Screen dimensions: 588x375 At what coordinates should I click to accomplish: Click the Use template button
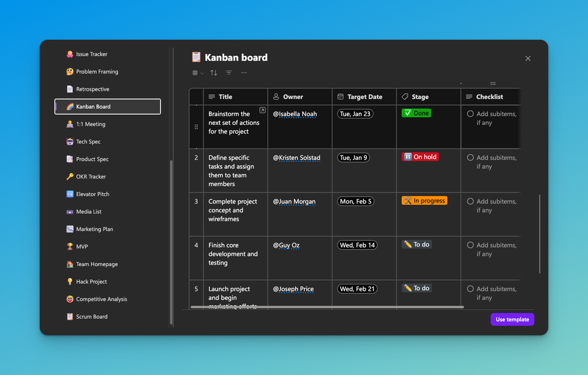[x=512, y=319]
